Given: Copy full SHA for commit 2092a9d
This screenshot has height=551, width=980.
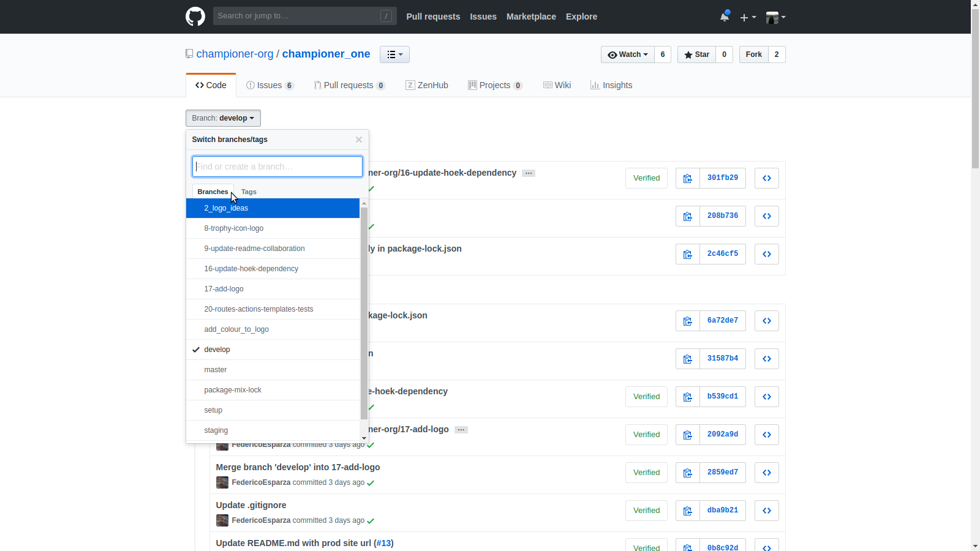Looking at the screenshot, I should [688, 435].
